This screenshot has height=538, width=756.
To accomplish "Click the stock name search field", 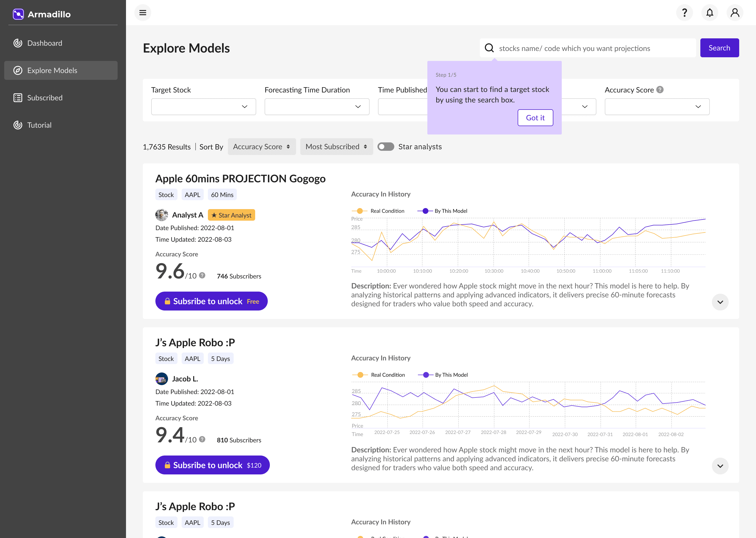I will point(588,48).
